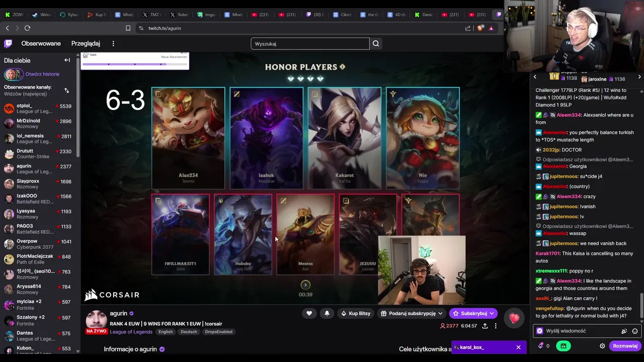Open the Brave Rewards triangle icon
This screenshot has height=362, width=644.
click(x=491, y=28)
